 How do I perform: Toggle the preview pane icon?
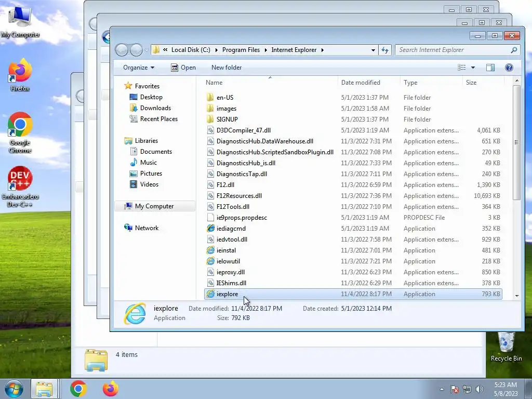490,68
